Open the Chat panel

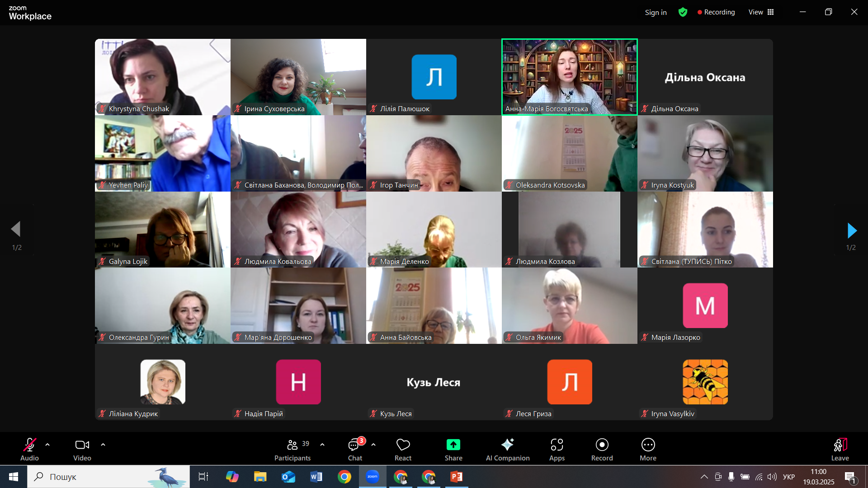tap(354, 446)
